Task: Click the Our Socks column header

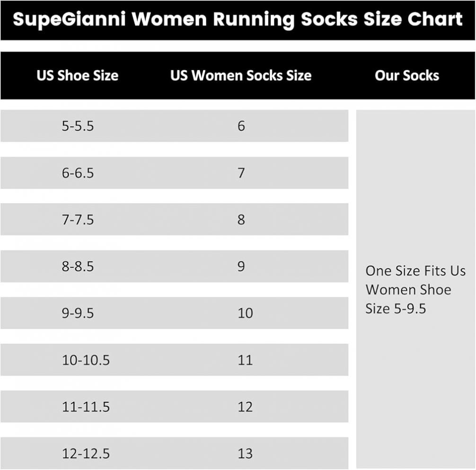Action: pyautogui.click(x=407, y=75)
